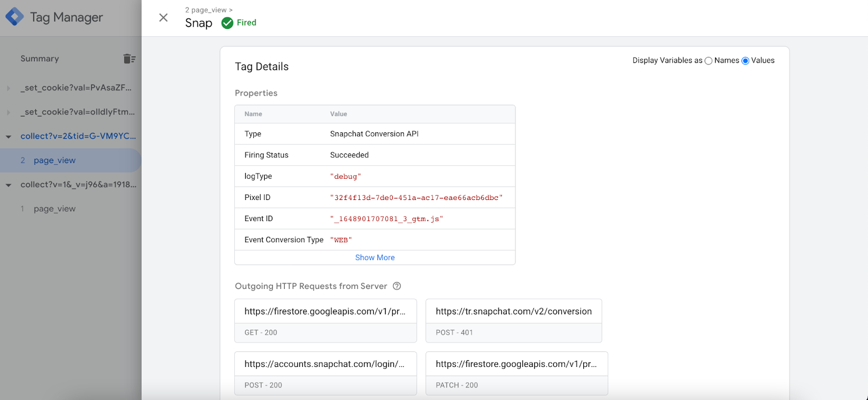This screenshot has height=400, width=868.
Task: Open help icon beside Outgoing HTTP Requests
Action: [397, 286]
